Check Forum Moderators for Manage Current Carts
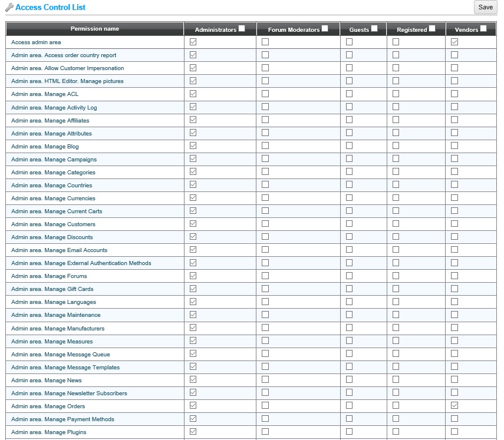The image size is (504, 440). pyautogui.click(x=265, y=211)
